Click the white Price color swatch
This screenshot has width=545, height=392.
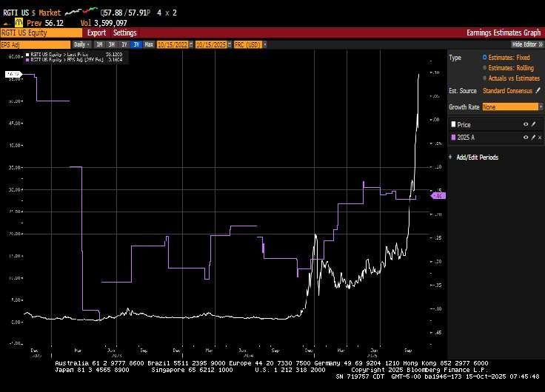coord(453,124)
